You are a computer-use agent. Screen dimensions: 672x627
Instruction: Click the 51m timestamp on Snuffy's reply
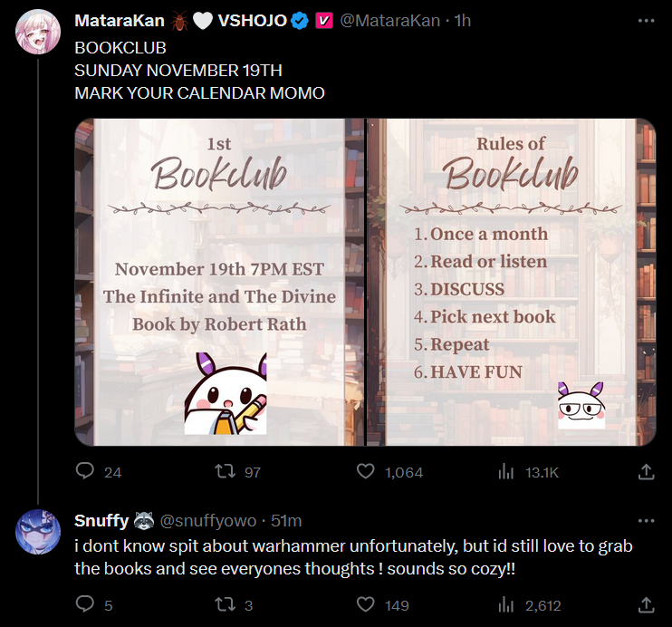pos(286,521)
